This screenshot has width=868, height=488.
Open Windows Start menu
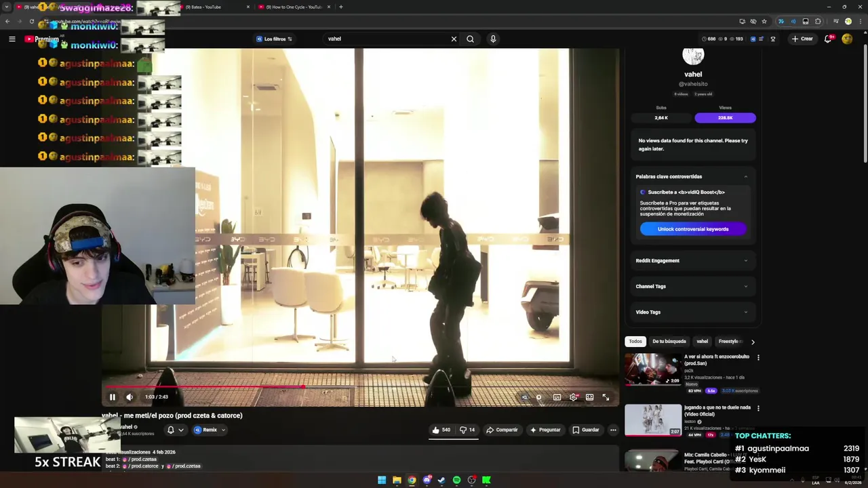click(x=382, y=480)
